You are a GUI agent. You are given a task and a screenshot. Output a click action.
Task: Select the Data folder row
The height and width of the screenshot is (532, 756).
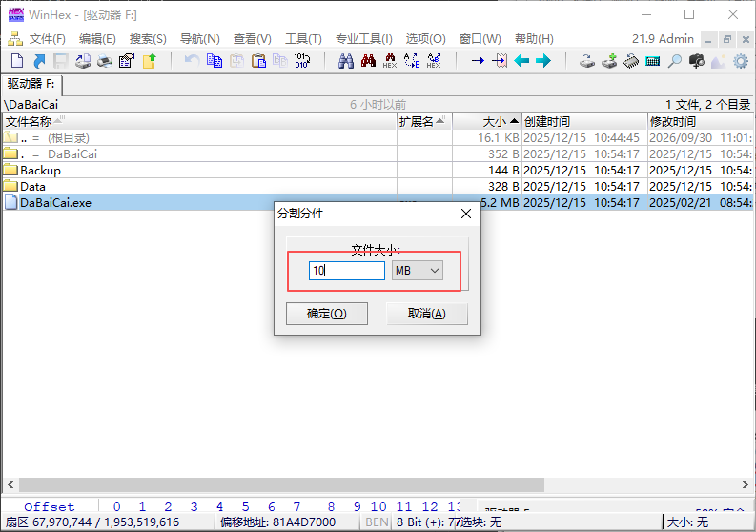(x=378, y=186)
